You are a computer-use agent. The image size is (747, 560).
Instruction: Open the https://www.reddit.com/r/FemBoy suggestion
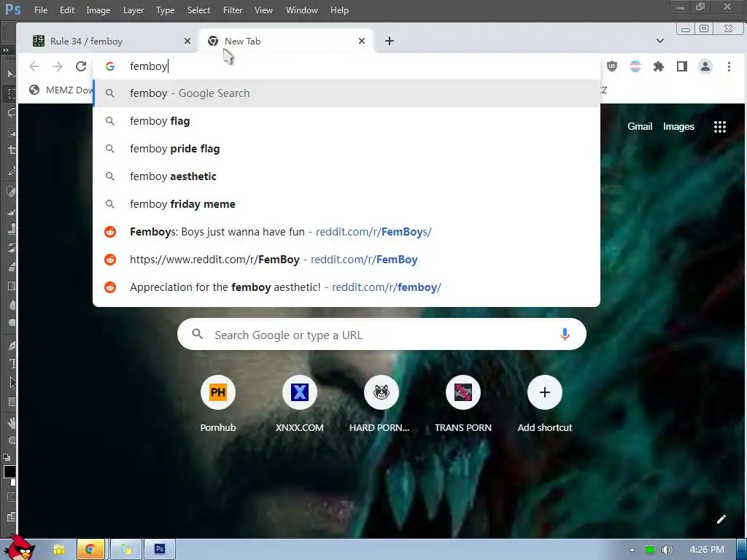point(347,260)
